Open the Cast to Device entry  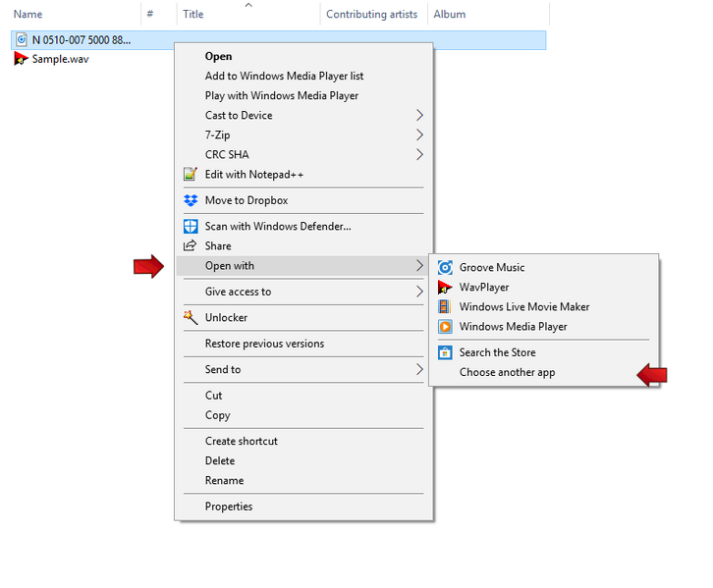pyautogui.click(x=303, y=116)
